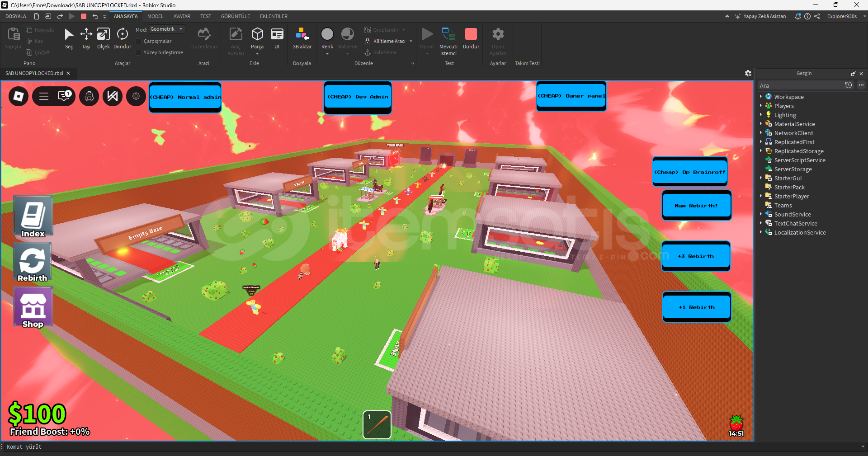Open the EKLENTİLER ribbon tab
The height and width of the screenshot is (456, 868).
pos(274,16)
